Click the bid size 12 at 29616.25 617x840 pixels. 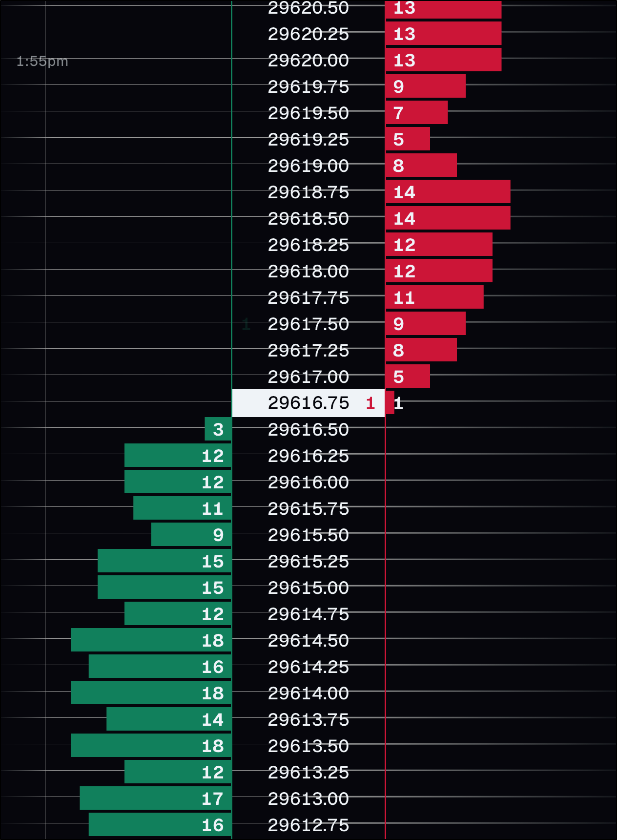[x=213, y=456]
